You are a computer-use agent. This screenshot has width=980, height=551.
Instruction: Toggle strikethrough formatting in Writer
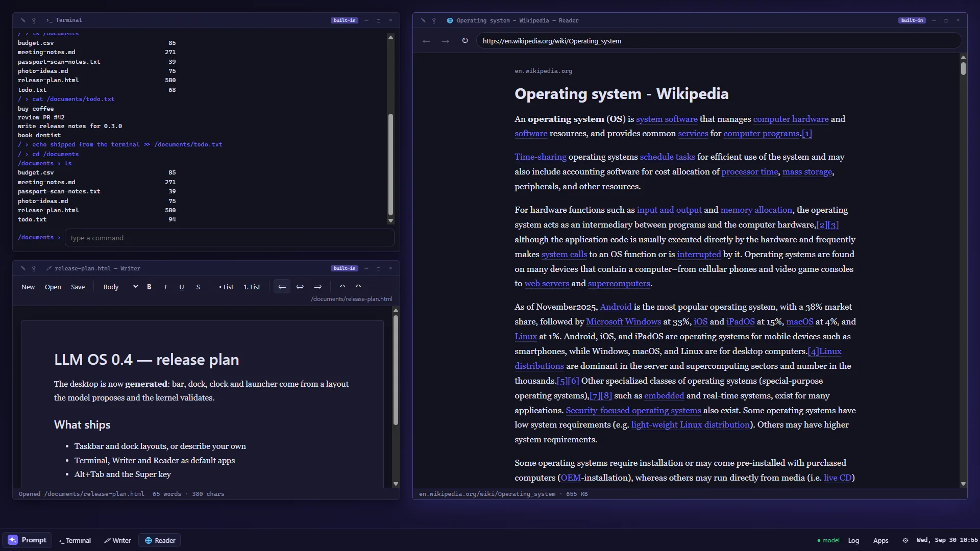click(x=198, y=287)
